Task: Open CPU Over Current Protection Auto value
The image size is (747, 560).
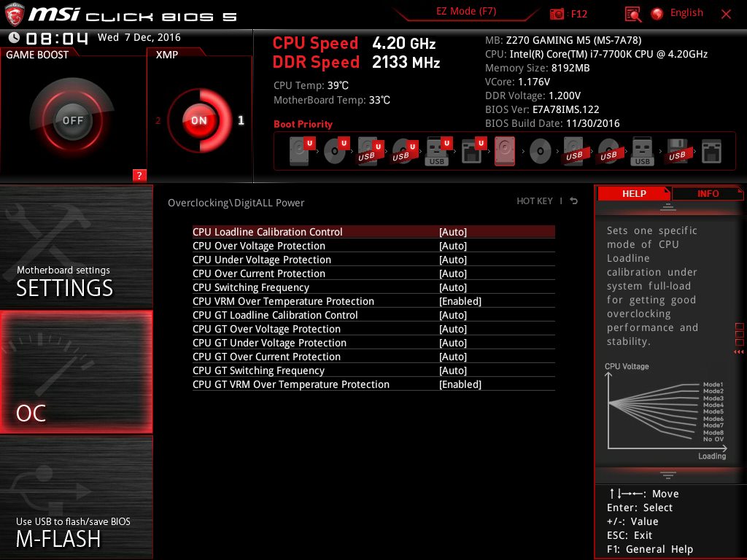Action: 453,273
